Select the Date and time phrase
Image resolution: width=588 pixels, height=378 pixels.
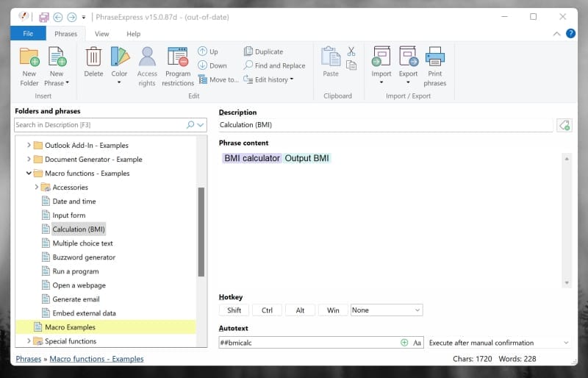74,202
